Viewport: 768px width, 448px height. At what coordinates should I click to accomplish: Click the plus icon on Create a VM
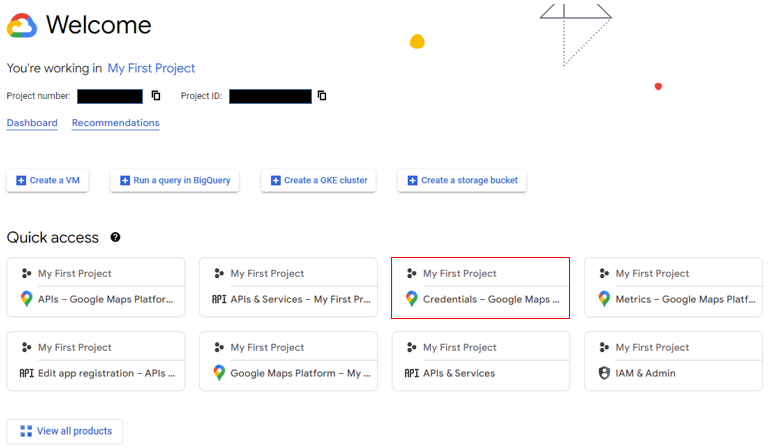tap(21, 181)
